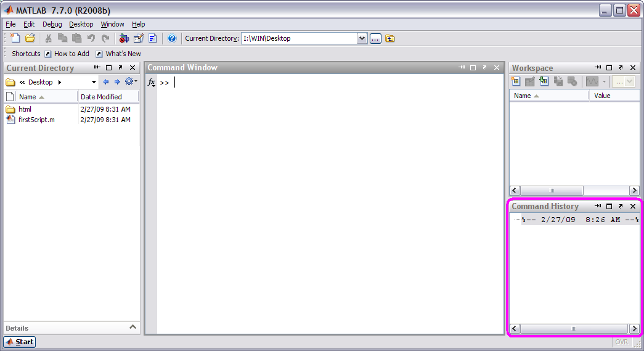Click Import Data icon in Workspace toolbar
The height and width of the screenshot is (351, 644).
click(x=543, y=81)
